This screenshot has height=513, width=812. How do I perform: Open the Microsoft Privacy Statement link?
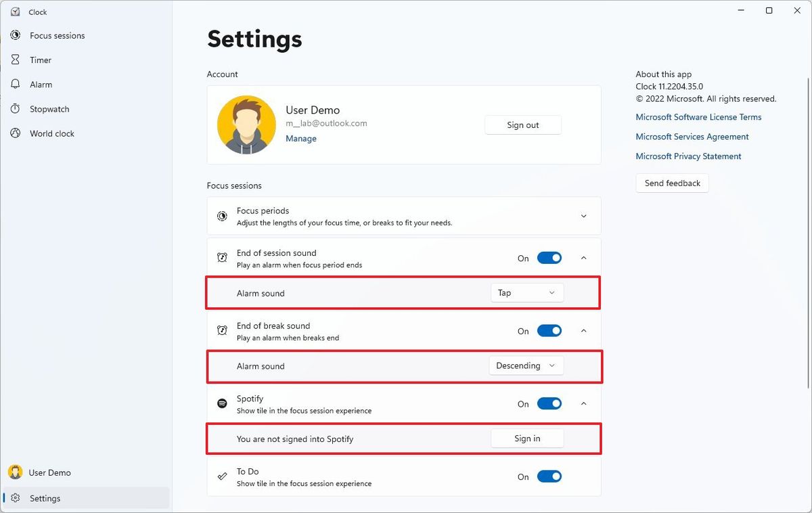688,156
